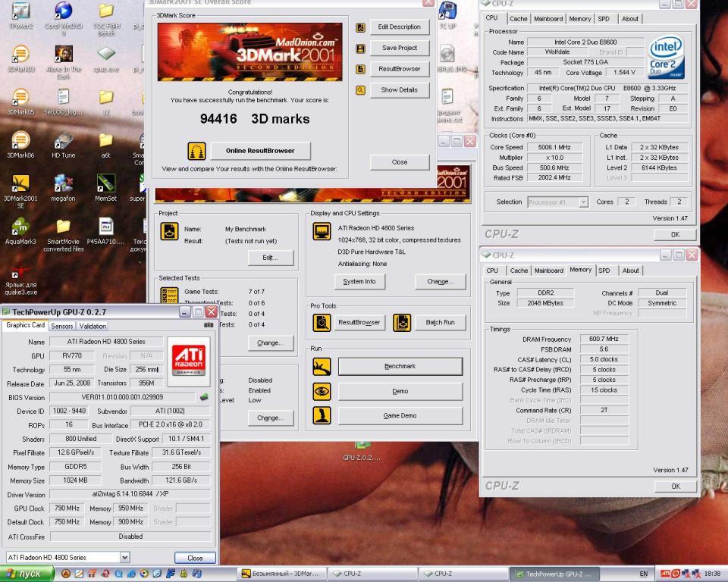Click the Edit... button in Project section

pos(271,258)
